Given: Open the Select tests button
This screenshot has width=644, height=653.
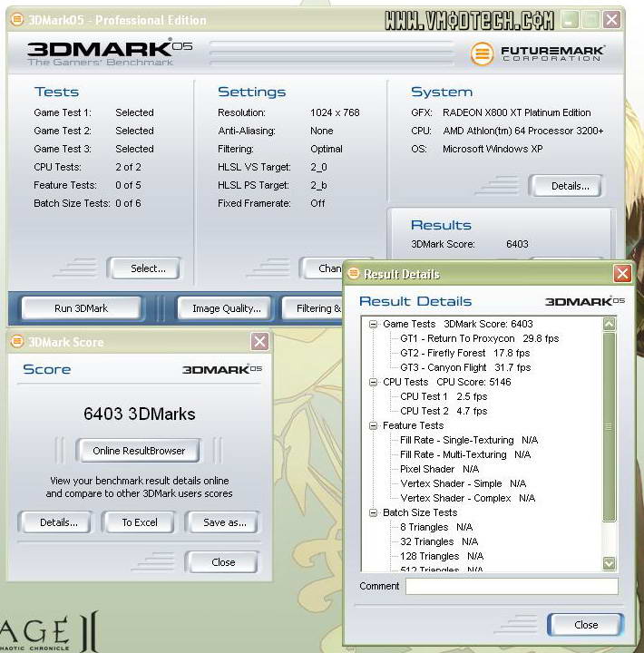Looking at the screenshot, I should click(144, 268).
